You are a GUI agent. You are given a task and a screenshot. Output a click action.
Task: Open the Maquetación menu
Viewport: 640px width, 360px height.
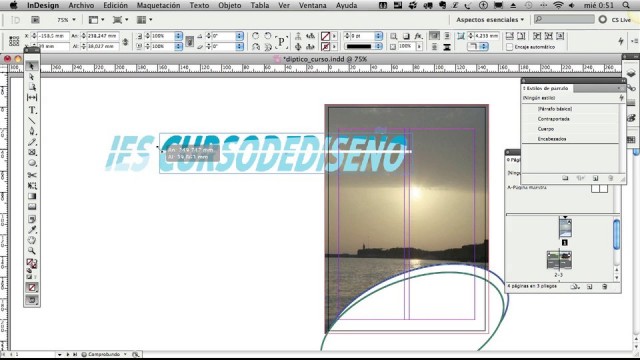158,5
